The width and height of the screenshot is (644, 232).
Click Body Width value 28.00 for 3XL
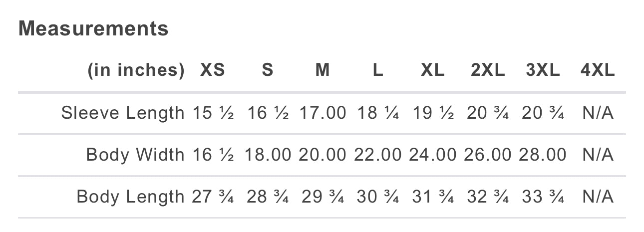coord(543,155)
